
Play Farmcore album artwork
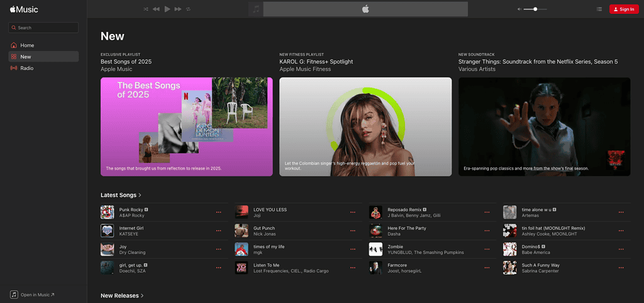(x=375, y=268)
